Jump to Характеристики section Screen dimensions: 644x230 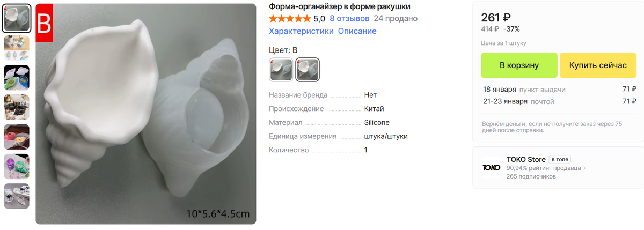(301, 31)
